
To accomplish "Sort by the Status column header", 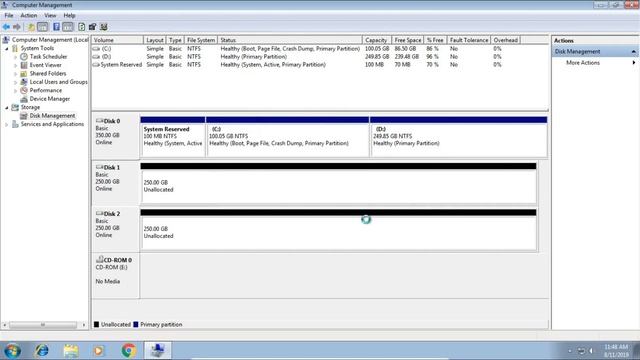I will click(290, 40).
